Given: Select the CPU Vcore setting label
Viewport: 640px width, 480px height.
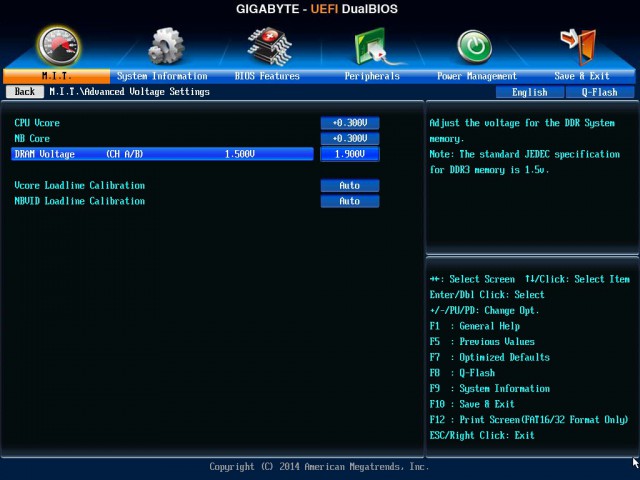Looking at the screenshot, I should click(37, 123).
